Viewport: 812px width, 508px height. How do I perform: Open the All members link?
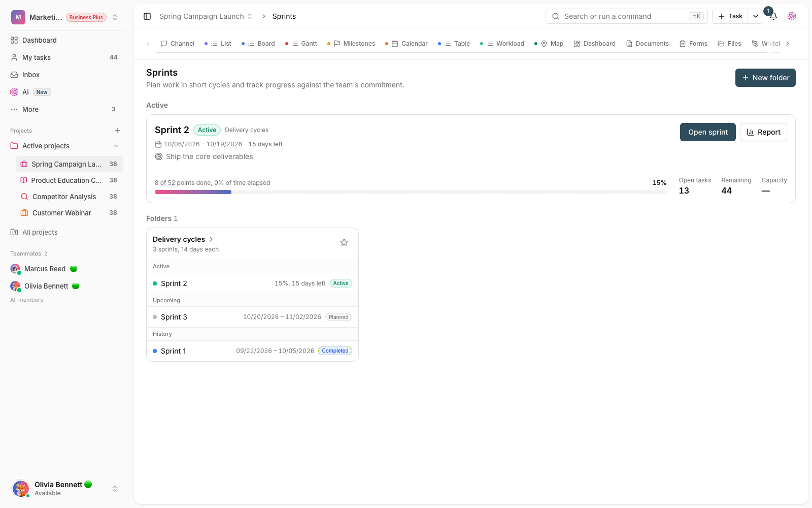[x=26, y=300]
